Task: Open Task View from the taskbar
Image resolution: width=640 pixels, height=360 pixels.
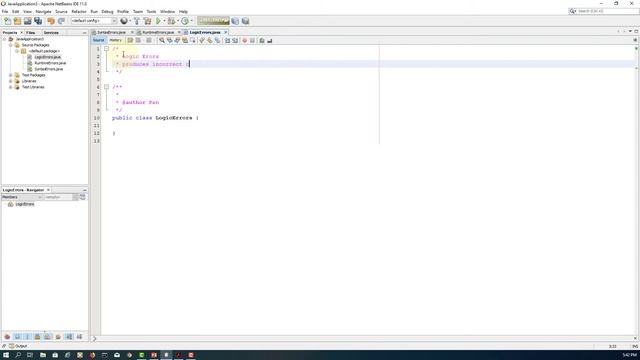Action: 30,355
